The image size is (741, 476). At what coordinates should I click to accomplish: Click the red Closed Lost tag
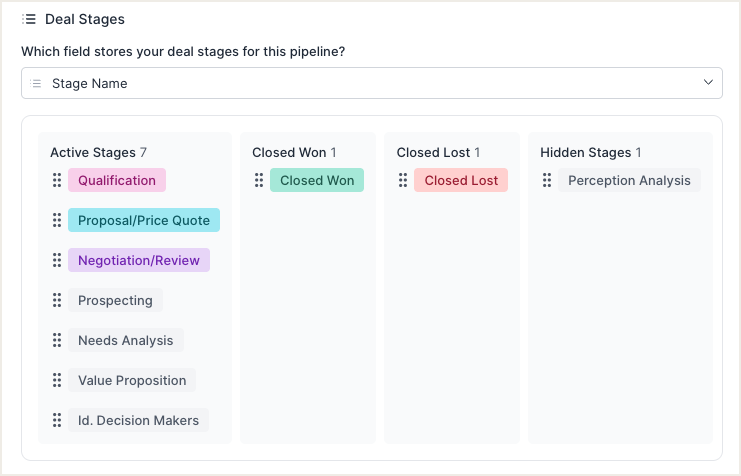click(x=461, y=180)
